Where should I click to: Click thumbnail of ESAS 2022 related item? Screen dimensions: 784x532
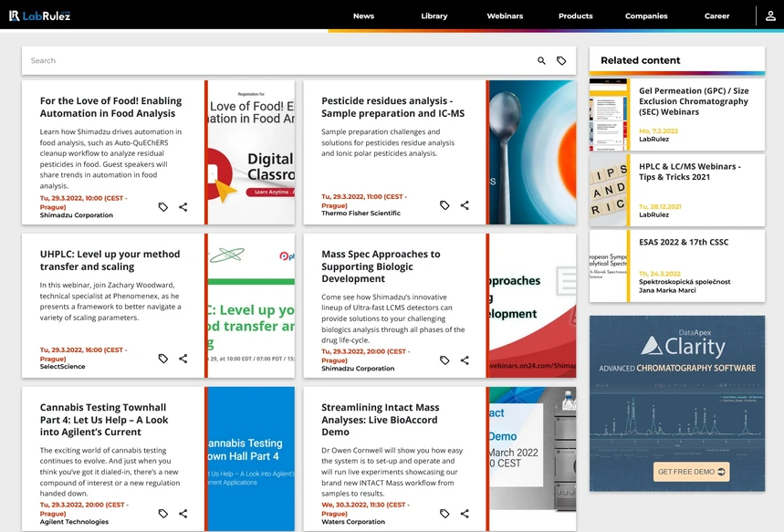pyautogui.click(x=608, y=266)
